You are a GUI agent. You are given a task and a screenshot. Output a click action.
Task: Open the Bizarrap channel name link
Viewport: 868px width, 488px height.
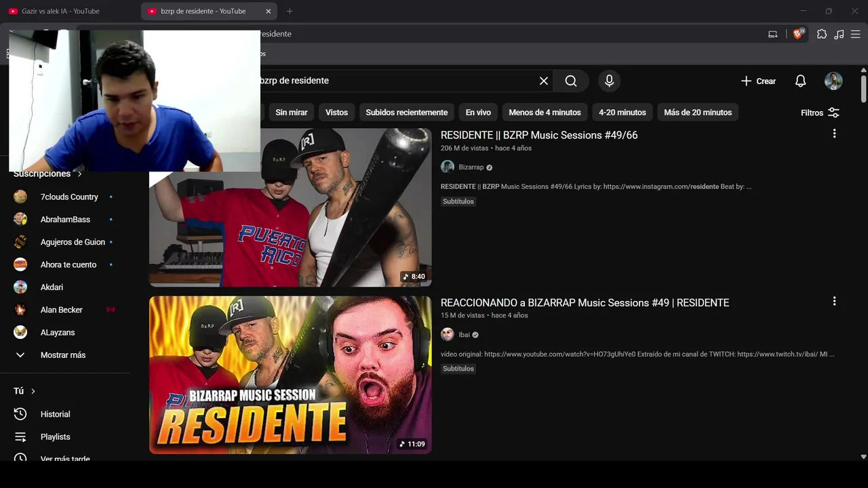[x=471, y=167]
